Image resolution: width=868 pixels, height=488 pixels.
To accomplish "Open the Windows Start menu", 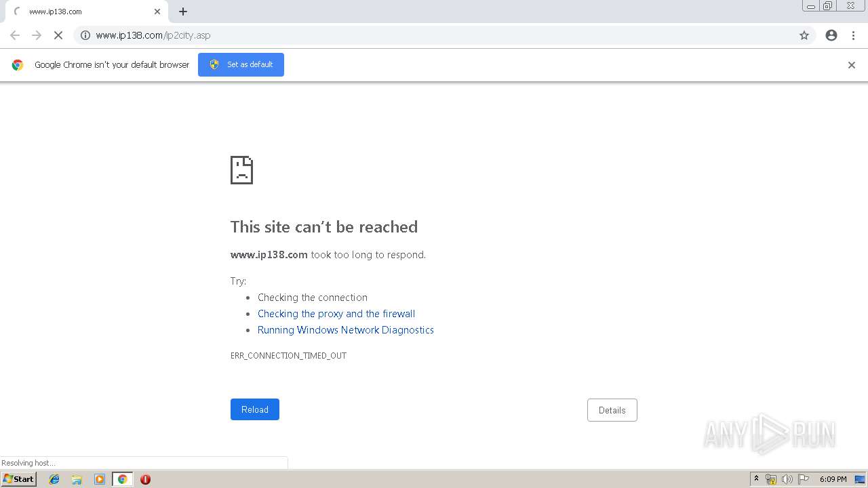I will pos(19,479).
